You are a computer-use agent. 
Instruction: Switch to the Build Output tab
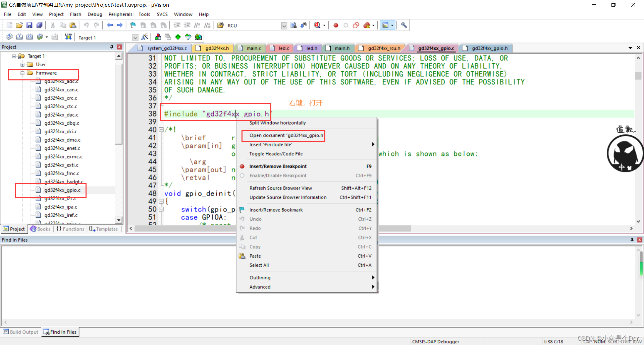point(21,332)
